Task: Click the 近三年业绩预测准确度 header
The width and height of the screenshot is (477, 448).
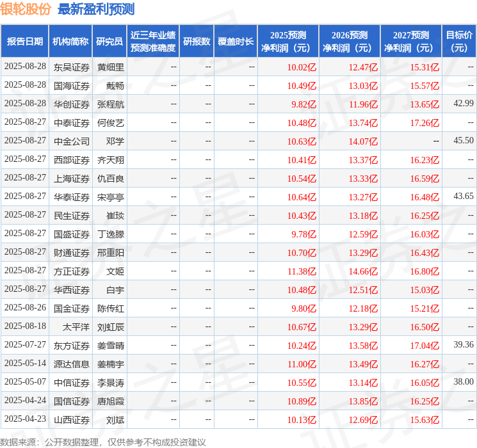Action: (153, 42)
